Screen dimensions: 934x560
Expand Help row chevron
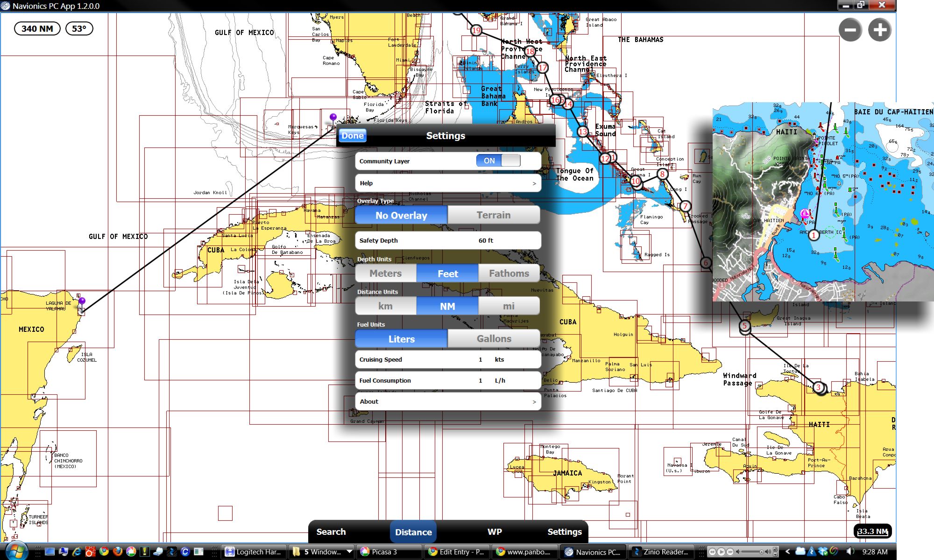[534, 183]
